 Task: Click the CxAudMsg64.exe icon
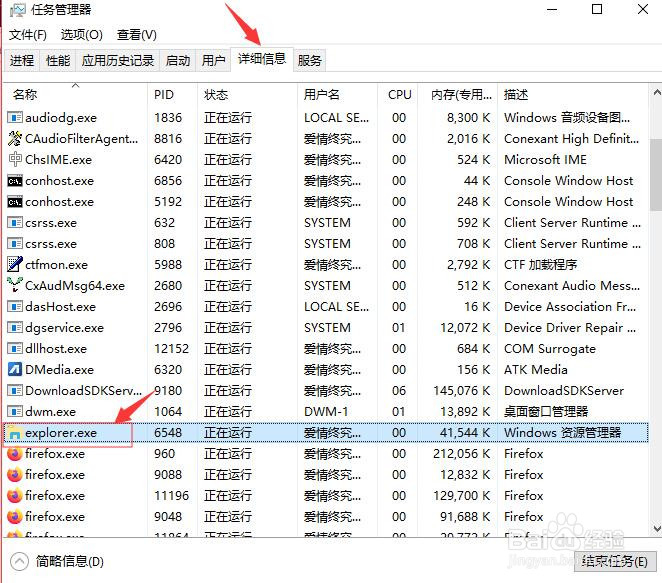[x=15, y=285]
